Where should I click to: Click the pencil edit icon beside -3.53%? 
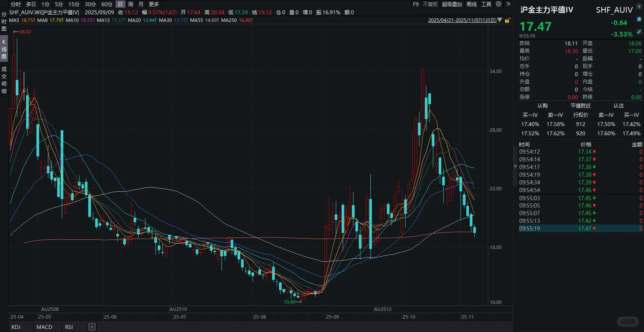tap(639, 32)
